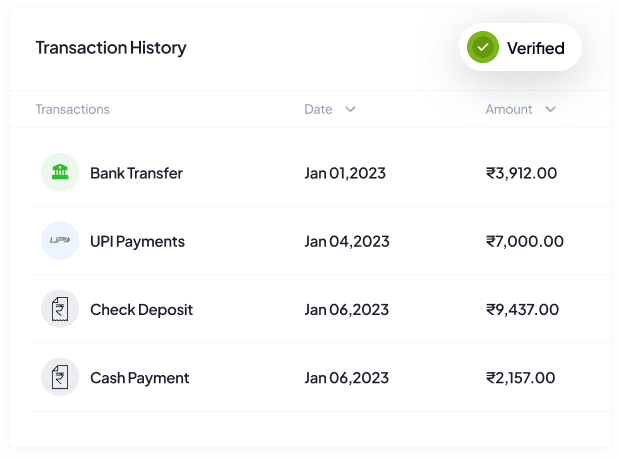Click the Cash Payment rupee icon

click(x=60, y=378)
